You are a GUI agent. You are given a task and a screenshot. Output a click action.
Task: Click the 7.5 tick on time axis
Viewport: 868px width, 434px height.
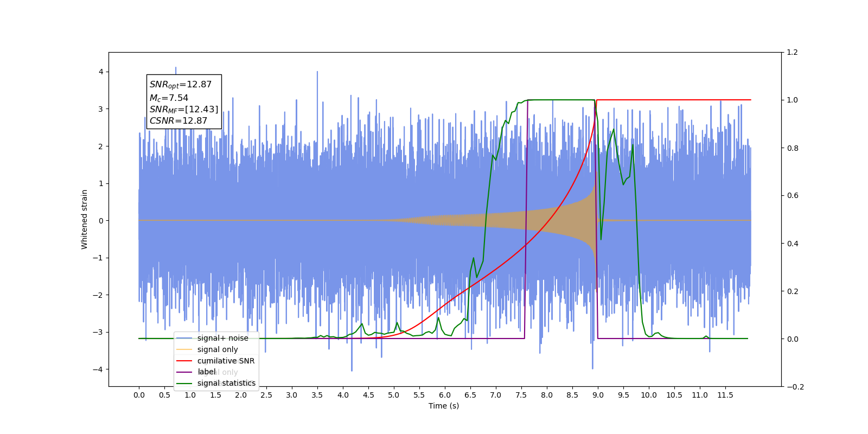(521, 395)
